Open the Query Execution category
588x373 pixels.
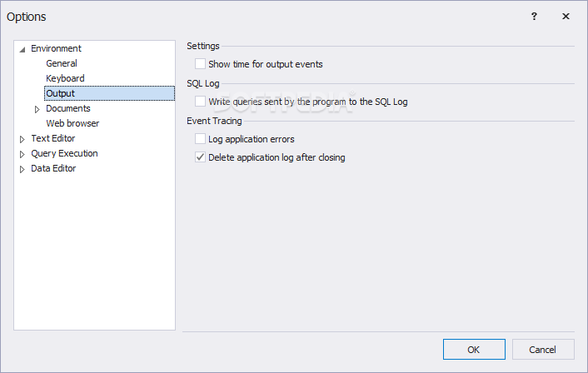pyautogui.click(x=64, y=153)
